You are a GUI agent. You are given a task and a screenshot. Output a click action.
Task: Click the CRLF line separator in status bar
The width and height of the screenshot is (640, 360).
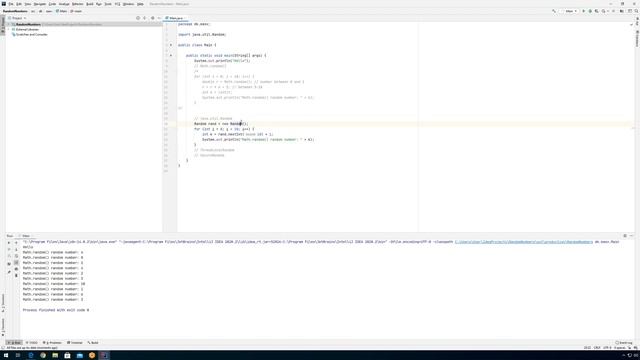(597, 348)
